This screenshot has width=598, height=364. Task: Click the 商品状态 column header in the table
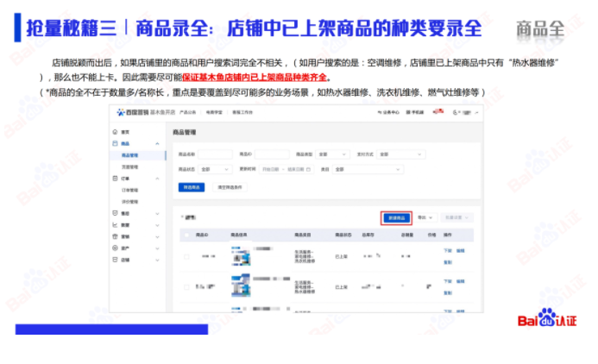343,235
